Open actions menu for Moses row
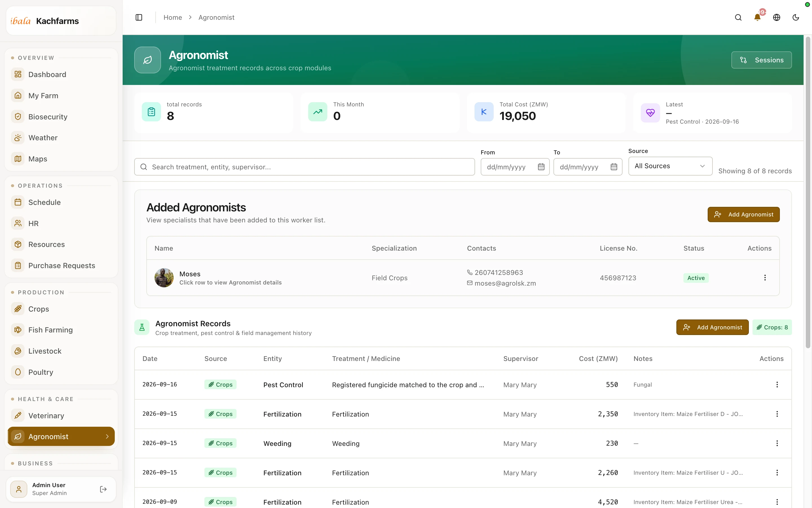812x508 pixels. (765, 277)
